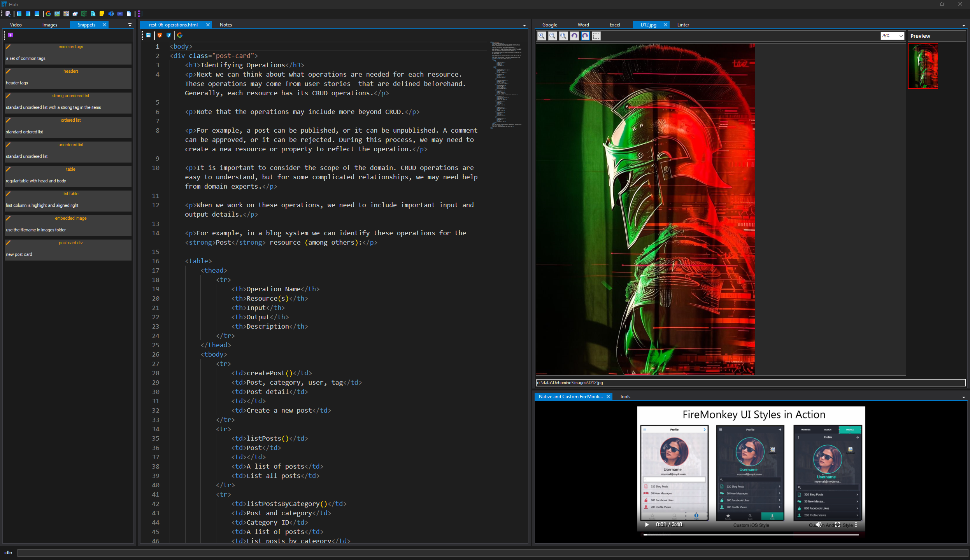
Task: Zoom in on the image with the magnifier plus
Action: click(541, 36)
